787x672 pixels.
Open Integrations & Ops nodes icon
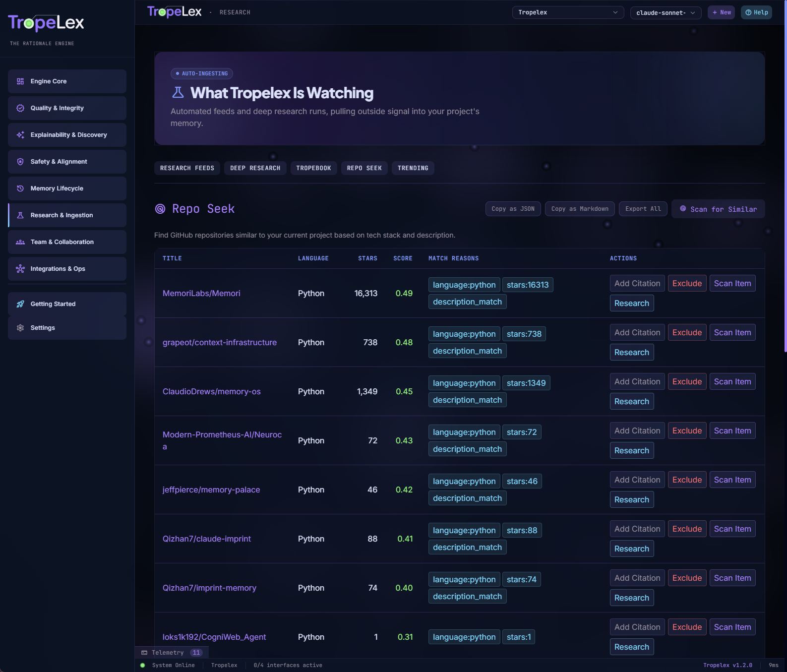point(20,269)
